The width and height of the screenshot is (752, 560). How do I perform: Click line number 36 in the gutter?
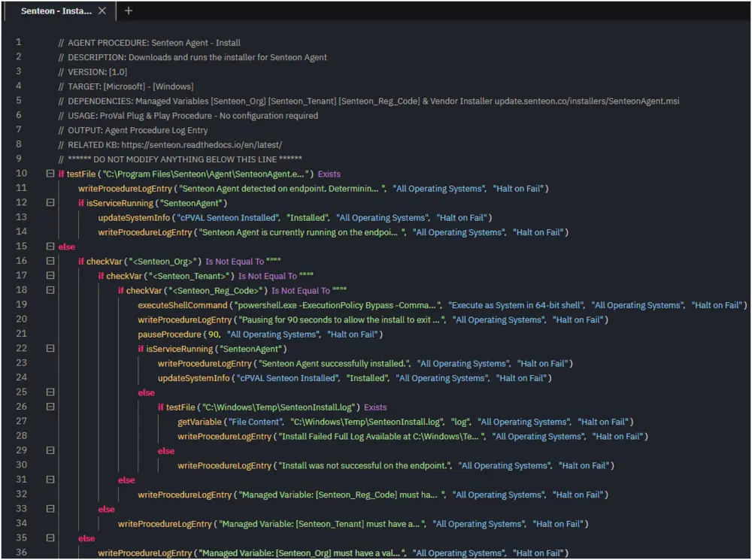pos(21,552)
